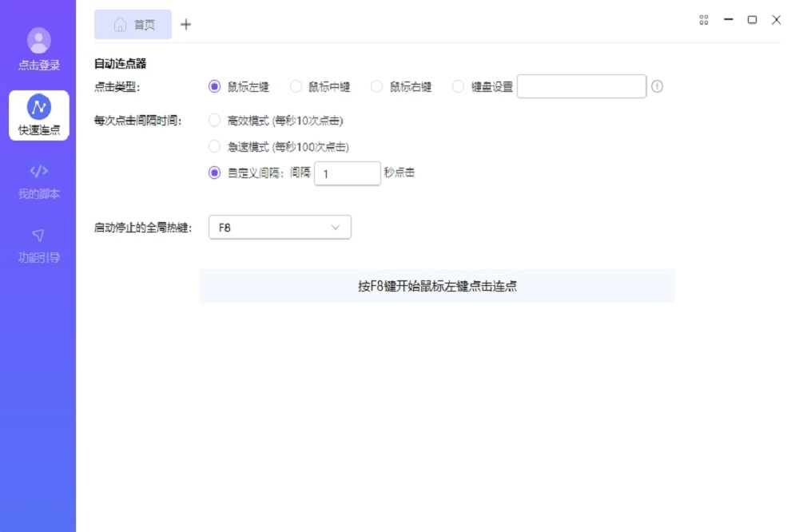Screen dimensions: 799x532
Task: Expand the F8 global hotkey dropdown
Action: click(280, 228)
